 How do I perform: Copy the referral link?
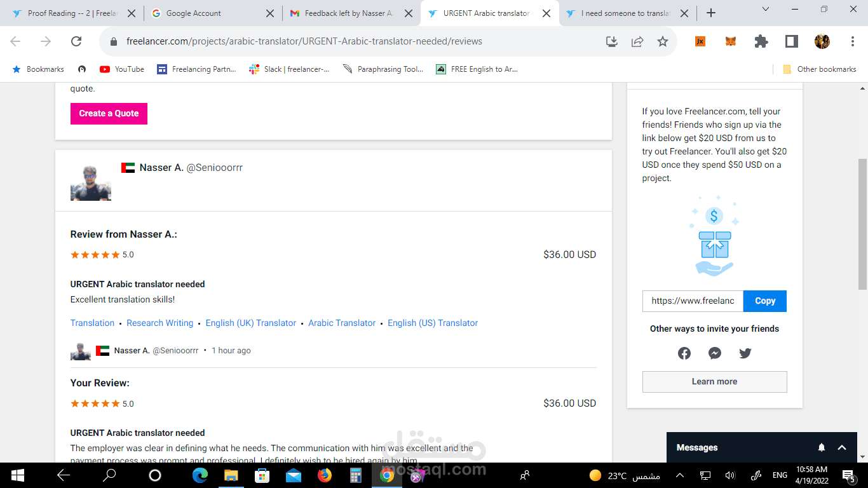point(765,301)
